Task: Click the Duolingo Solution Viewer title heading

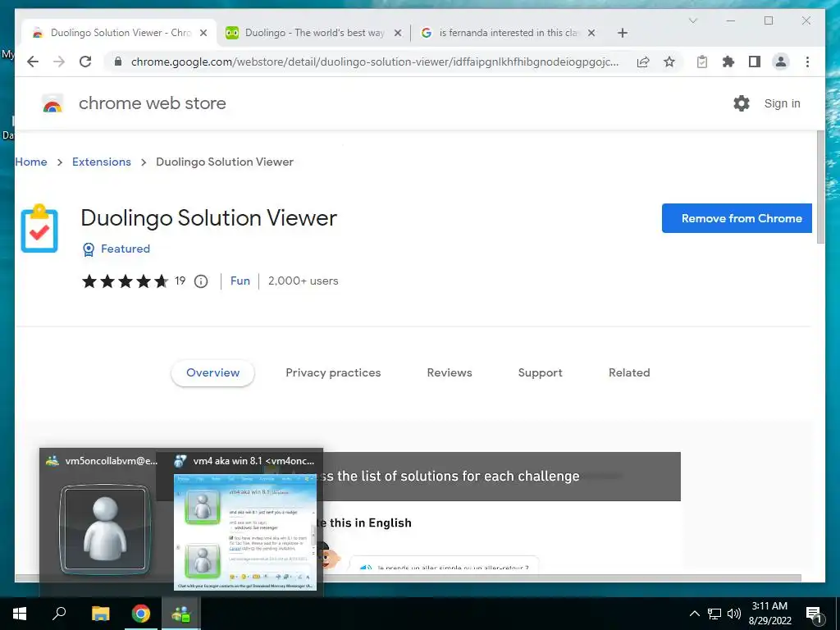Action: (208, 218)
